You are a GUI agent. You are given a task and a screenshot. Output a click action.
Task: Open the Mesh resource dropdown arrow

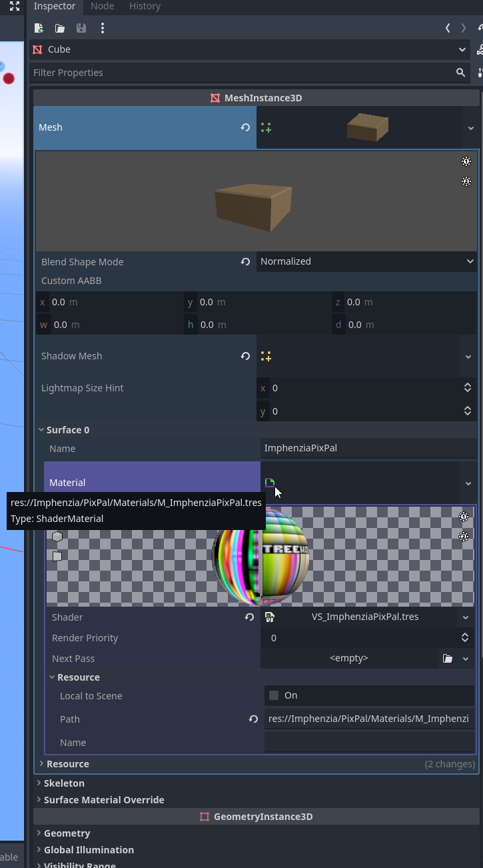tap(470, 127)
